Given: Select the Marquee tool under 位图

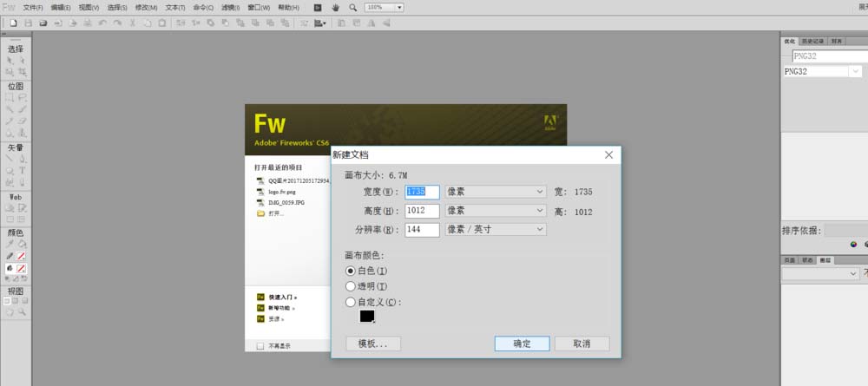Looking at the screenshot, I should point(10,97).
